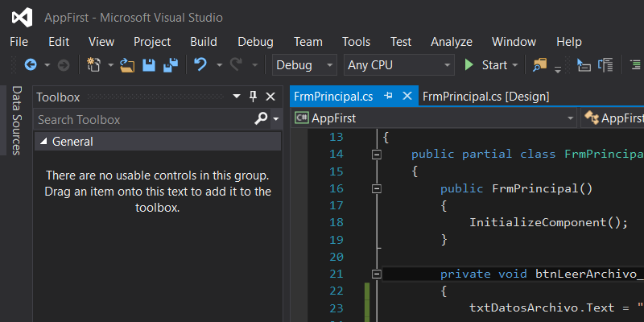Click the Open File folder icon

coord(128,65)
